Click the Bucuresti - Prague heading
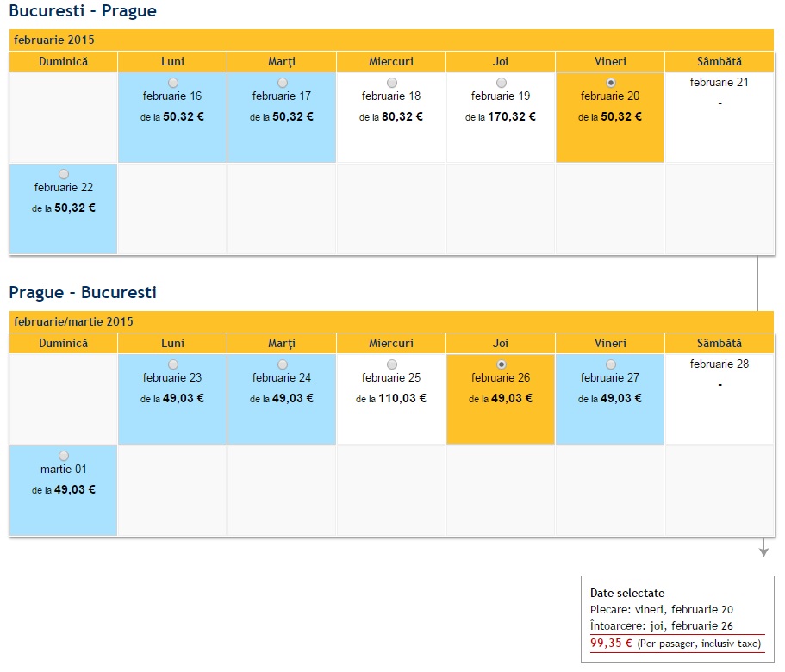The width and height of the screenshot is (785, 672). 83,12
